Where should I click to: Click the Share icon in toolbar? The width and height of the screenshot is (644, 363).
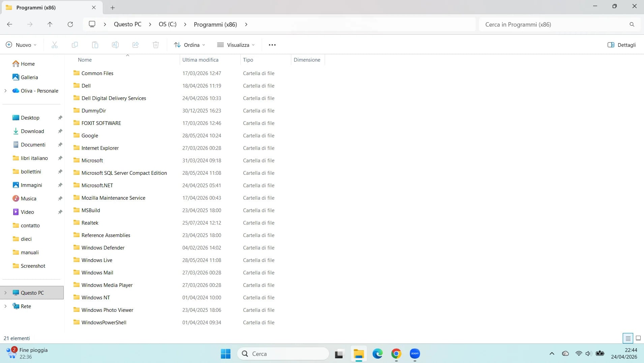(x=136, y=45)
